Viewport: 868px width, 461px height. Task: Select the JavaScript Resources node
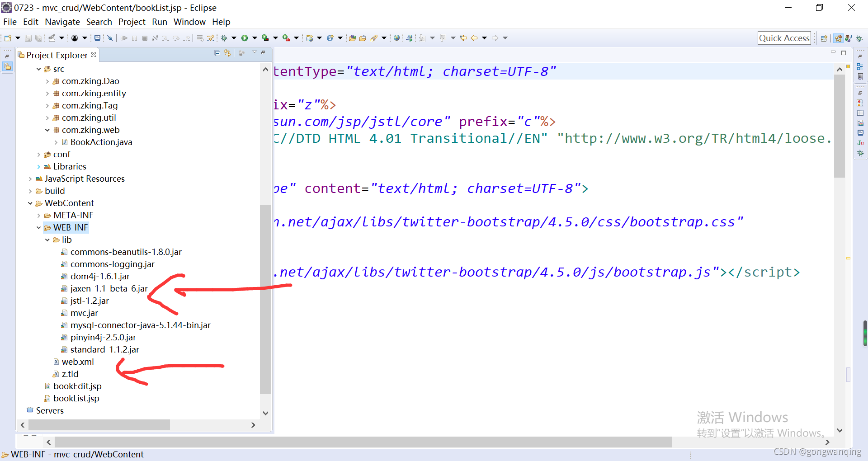click(85, 179)
